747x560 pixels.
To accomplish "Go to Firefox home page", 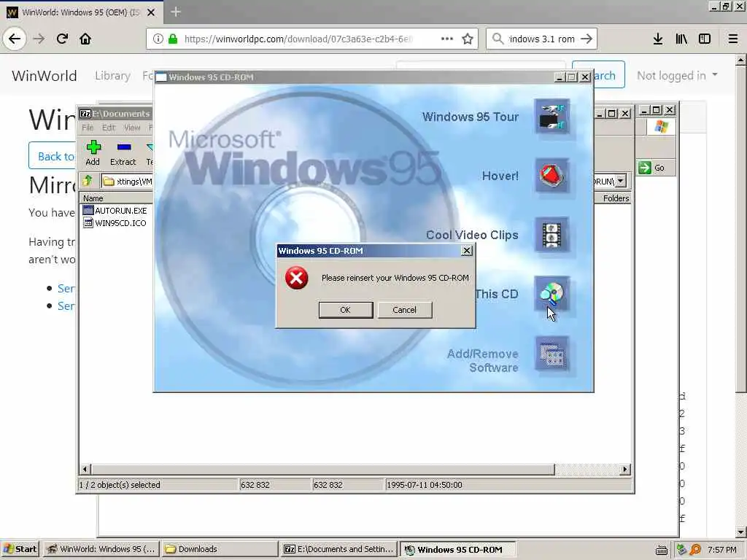I will (85, 39).
